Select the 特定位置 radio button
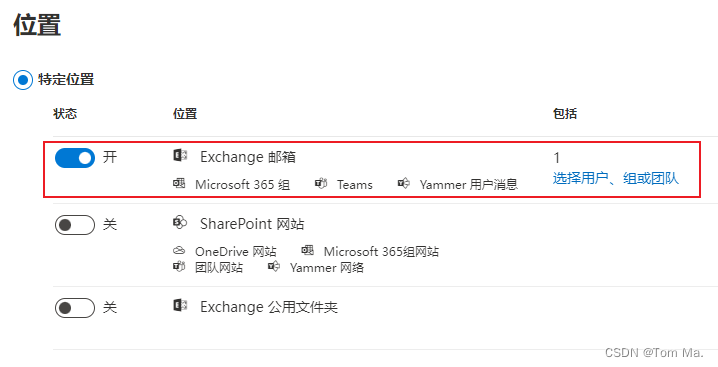718x367 pixels. [x=23, y=80]
